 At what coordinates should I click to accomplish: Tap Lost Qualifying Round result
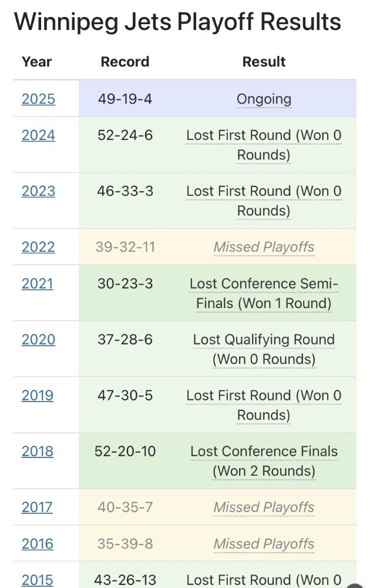tap(264, 349)
